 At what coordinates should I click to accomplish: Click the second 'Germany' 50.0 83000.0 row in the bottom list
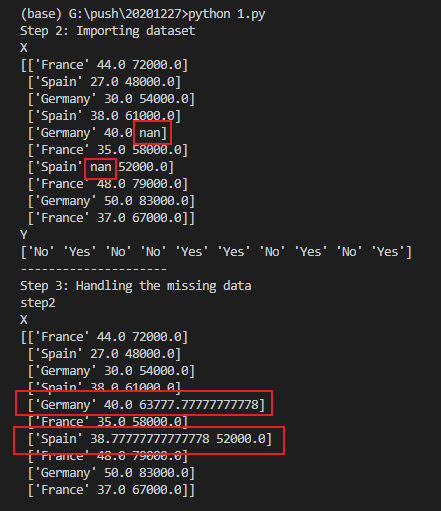[x=111, y=473]
